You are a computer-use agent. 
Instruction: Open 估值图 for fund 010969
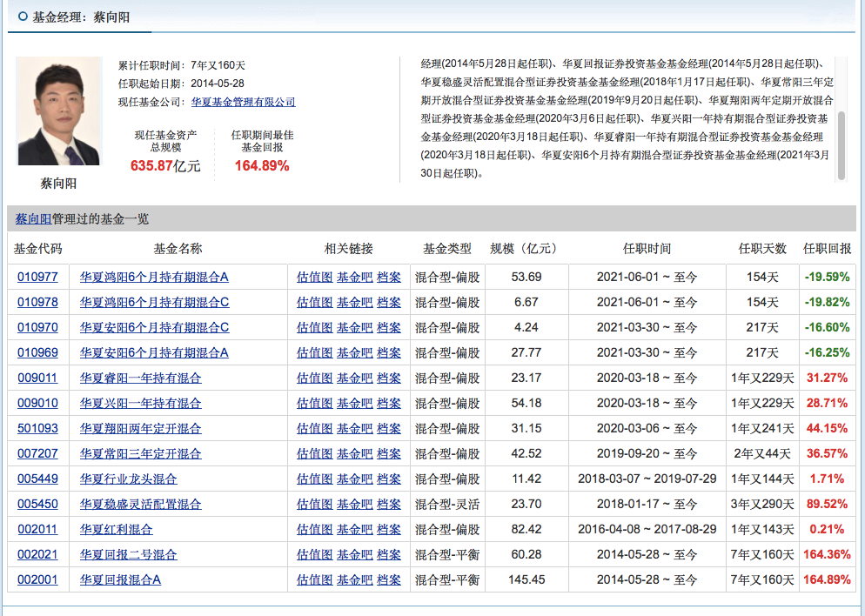tap(314, 353)
